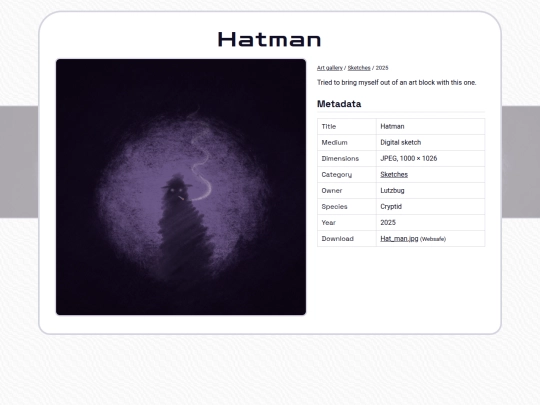Download the Hat_man.jpg file link
This screenshot has height=405, width=540.
pyautogui.click(x=399, y=239)
